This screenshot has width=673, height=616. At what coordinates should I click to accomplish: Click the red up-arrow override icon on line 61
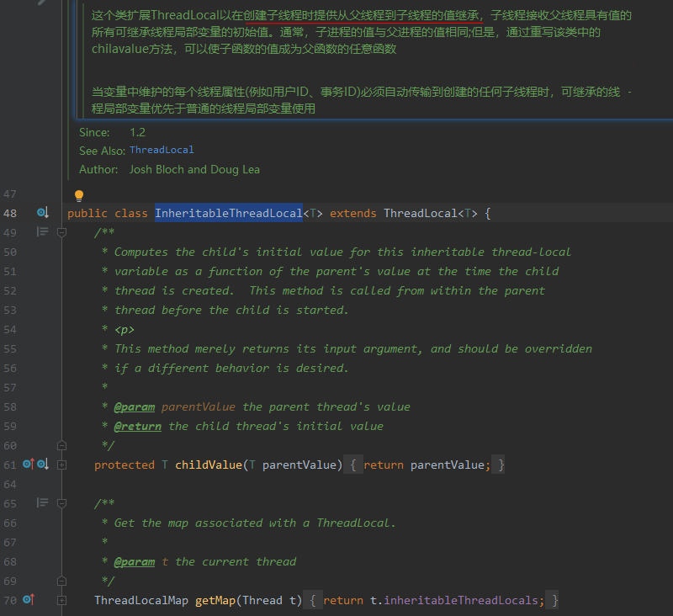pos(29,464)
